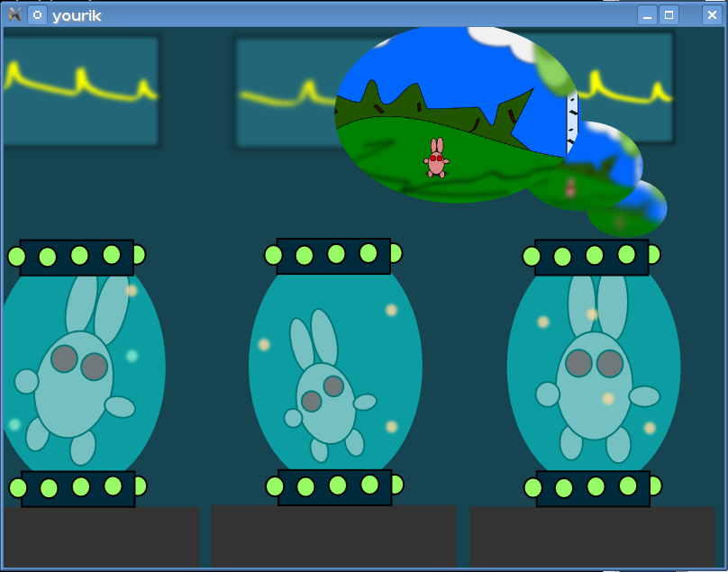Image resolution: width=728 pixels, height=572 pixels.
Task: Click the left heartbeat monitor screen
Action: 79,90
